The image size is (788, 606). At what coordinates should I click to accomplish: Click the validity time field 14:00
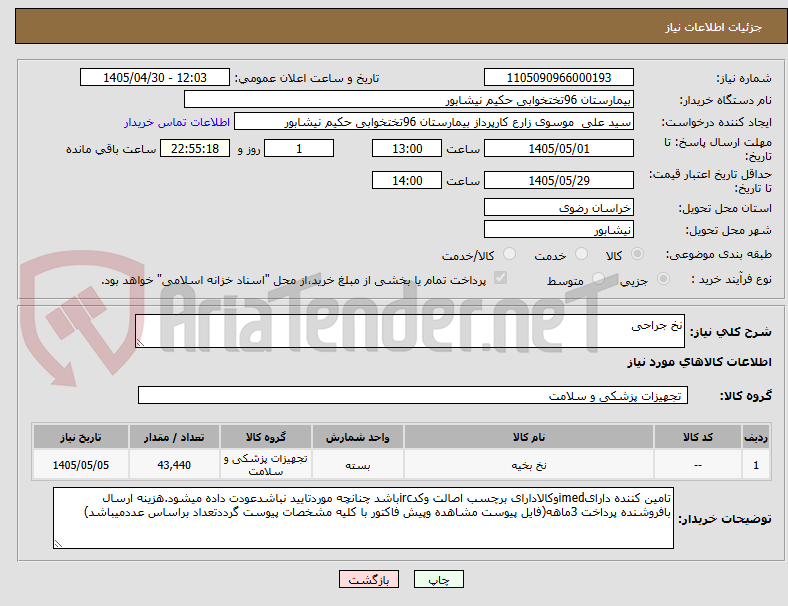point(407,180)
